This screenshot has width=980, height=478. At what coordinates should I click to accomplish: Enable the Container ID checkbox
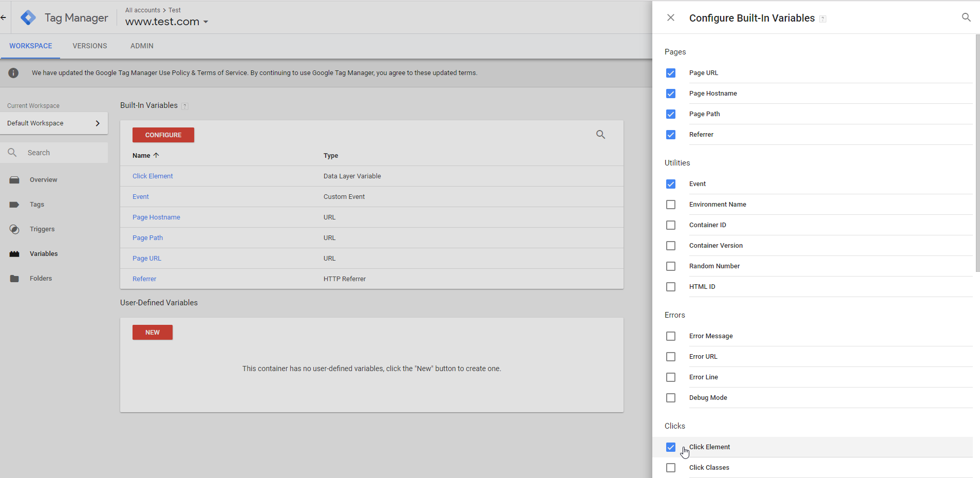[x=671, y=225]
